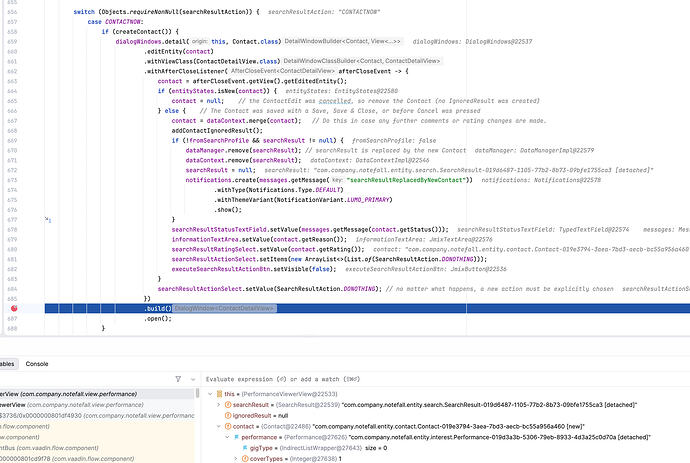Remove the red breakpoint on line 686
The height and width of the screenshot is (463, 690).
tap(14, 309)
